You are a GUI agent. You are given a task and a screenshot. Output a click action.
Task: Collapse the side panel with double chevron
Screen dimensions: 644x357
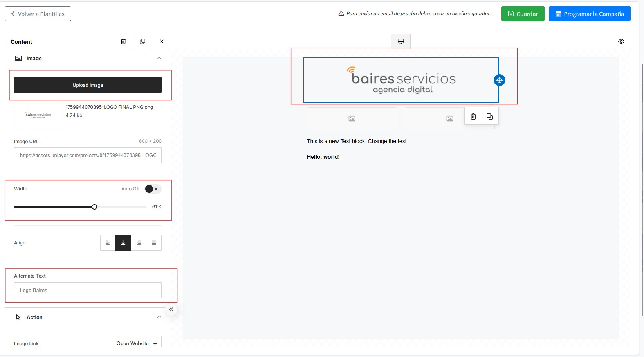point(171,309)
